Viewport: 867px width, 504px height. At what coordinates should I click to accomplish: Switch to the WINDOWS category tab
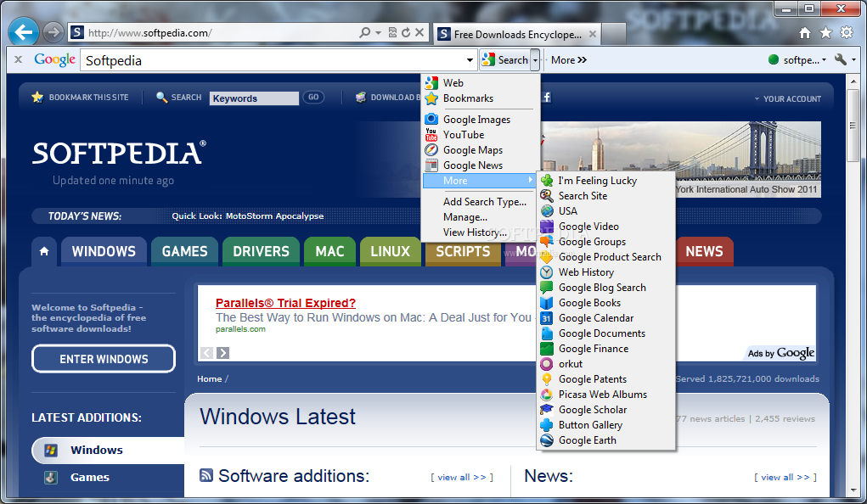point(104,251)
